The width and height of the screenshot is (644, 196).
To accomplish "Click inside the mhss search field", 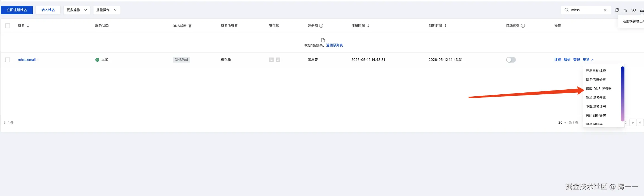I will click(x=585, y=10).
